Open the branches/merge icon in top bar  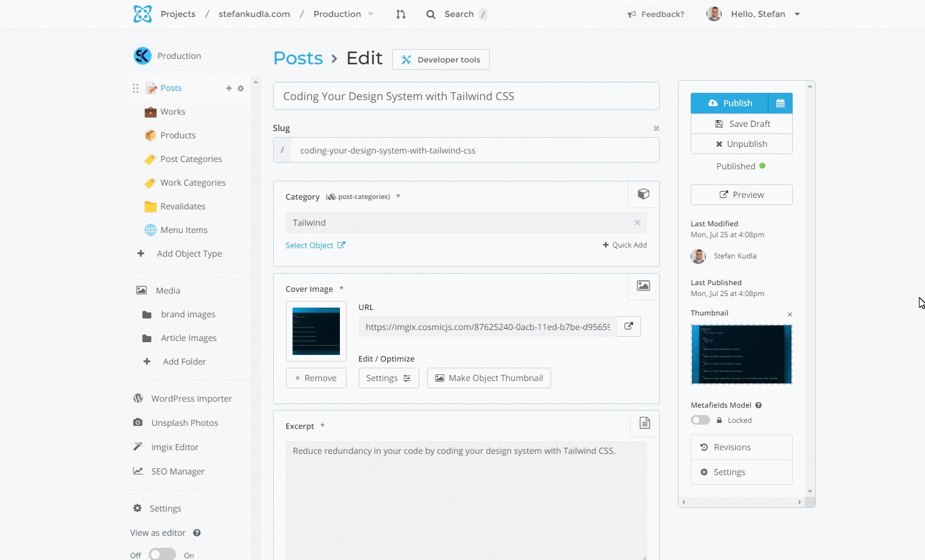click(x=401, y=14)
